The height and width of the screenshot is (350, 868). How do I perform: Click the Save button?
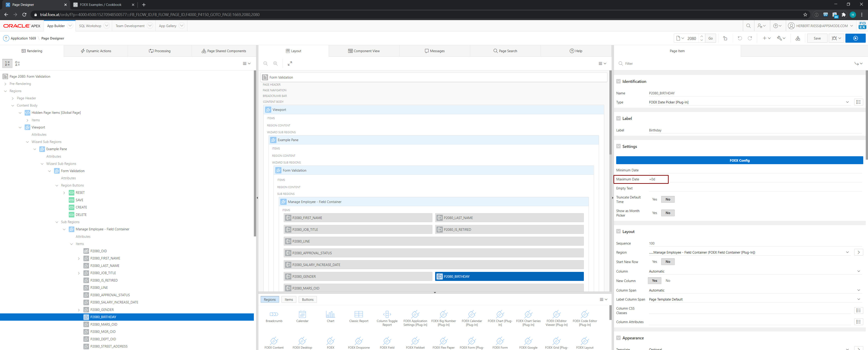point(817,38)
